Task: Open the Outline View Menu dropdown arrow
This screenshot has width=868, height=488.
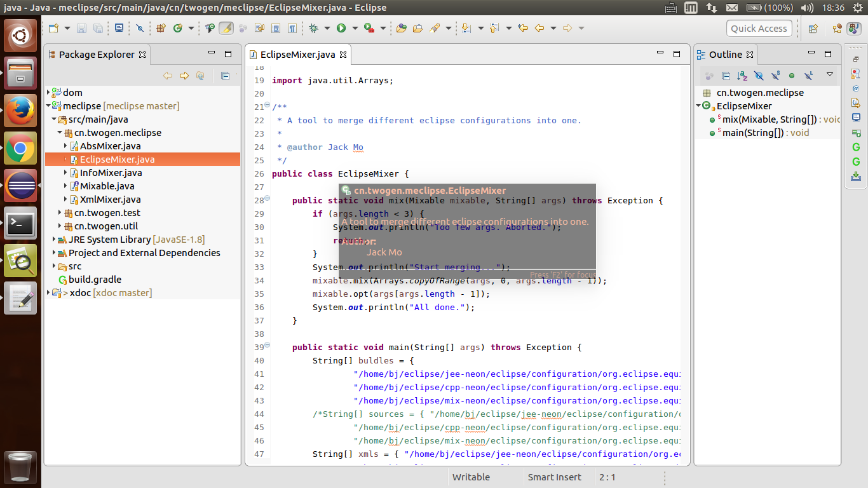Action: pyautogui.click(x=829, y=75)
